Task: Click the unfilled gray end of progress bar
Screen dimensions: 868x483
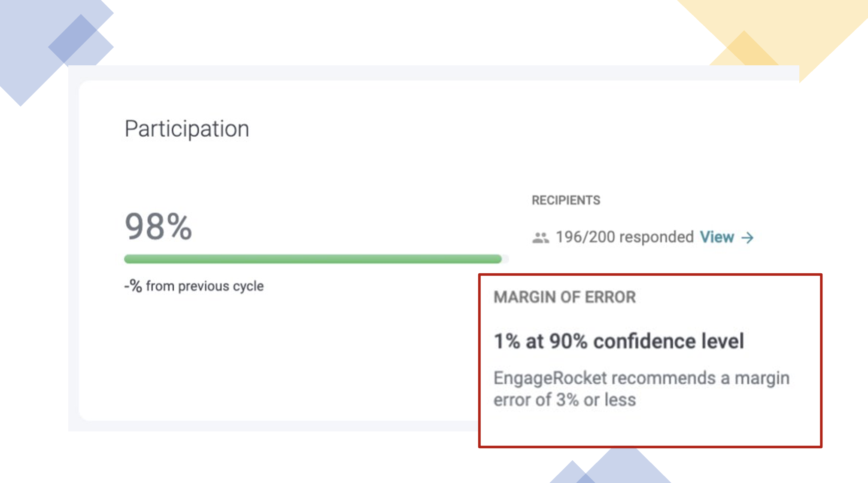Action: click(505, 259)
